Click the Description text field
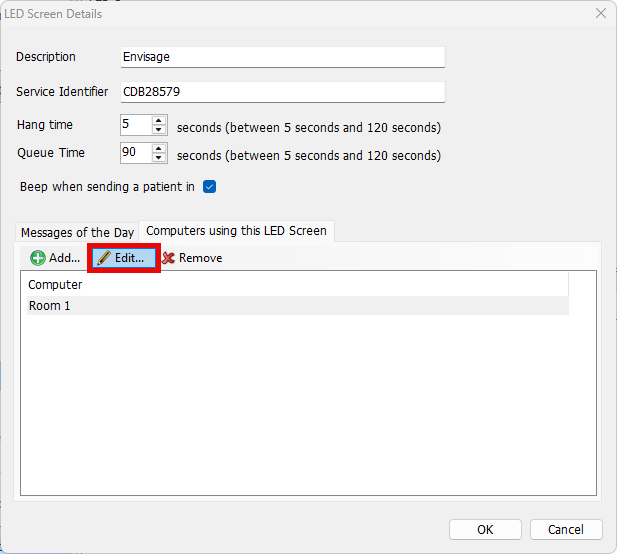The image size is (617, 554). coord(282,57)
